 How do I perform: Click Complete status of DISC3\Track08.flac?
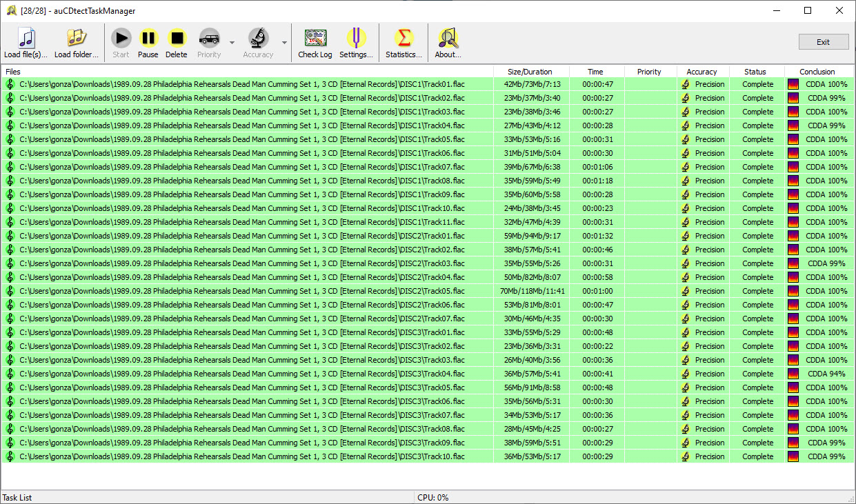coord(757,429)
